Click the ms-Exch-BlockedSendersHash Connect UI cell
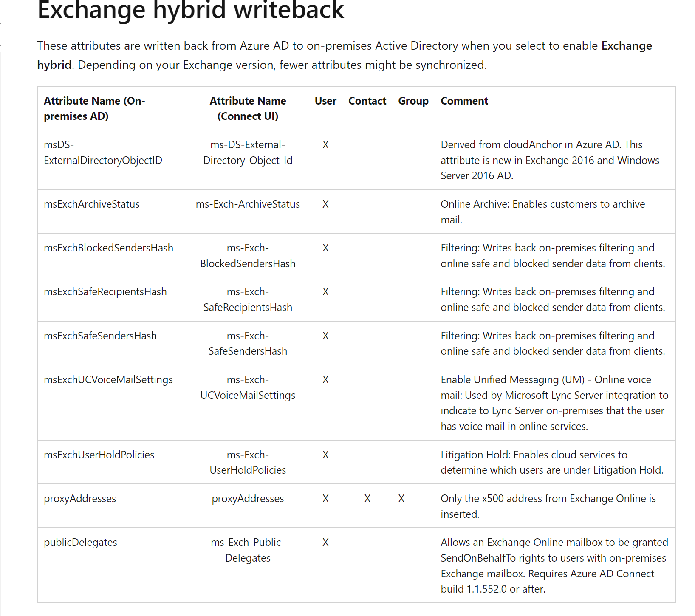The image size is (695, 616). tap(248, 256)
